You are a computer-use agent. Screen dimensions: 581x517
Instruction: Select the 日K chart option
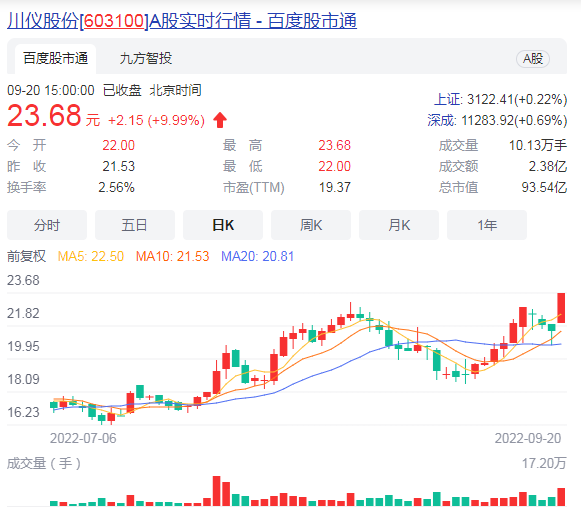coord(223,225)
